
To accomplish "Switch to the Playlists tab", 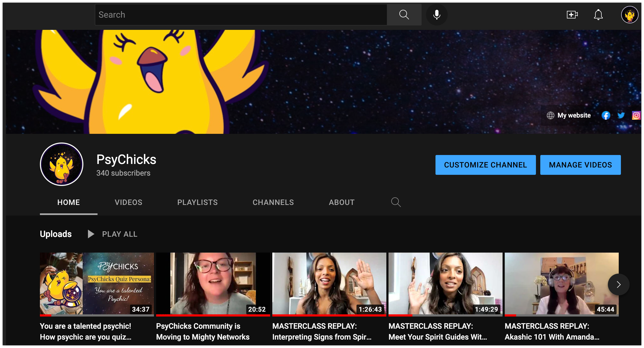I will (197, 202).
